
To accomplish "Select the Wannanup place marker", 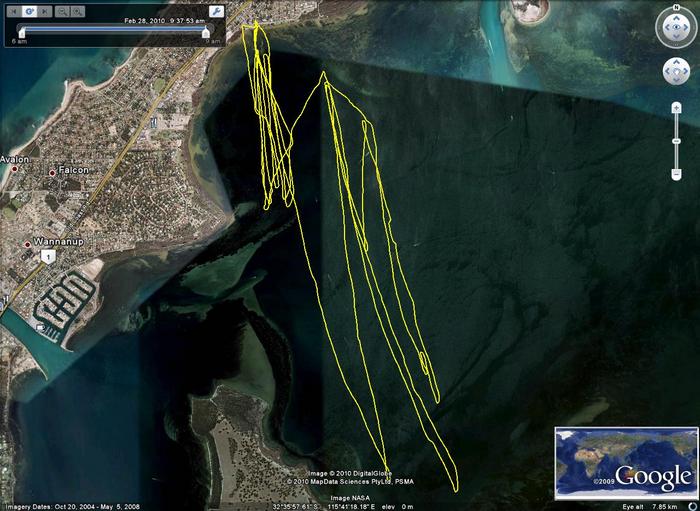I will pyautogui.click(x=27, y=243).
